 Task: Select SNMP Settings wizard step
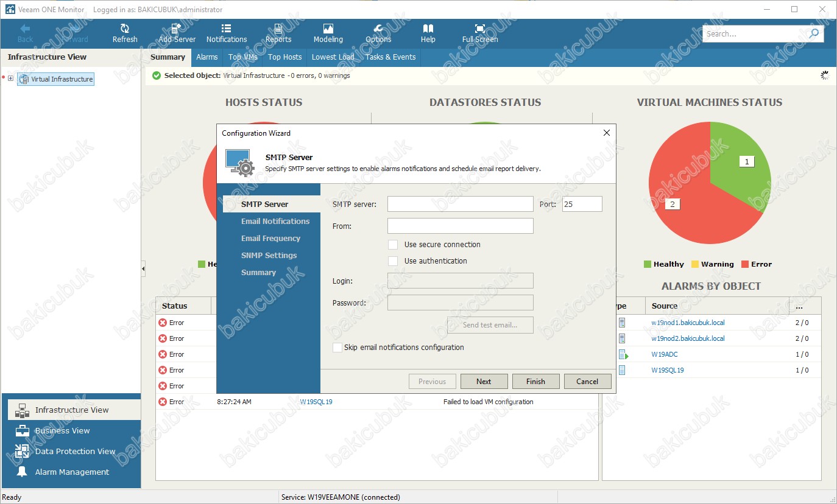pos(269,256)
